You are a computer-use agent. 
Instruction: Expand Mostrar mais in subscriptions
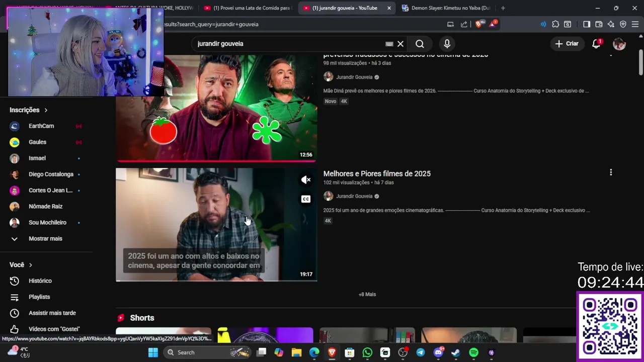[46, 239]
